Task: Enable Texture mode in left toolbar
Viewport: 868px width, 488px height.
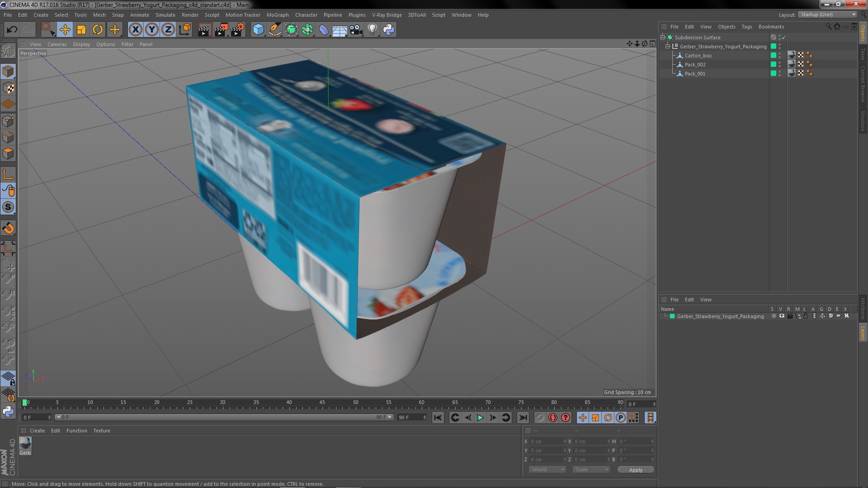Action: click(x=8, y=88)
